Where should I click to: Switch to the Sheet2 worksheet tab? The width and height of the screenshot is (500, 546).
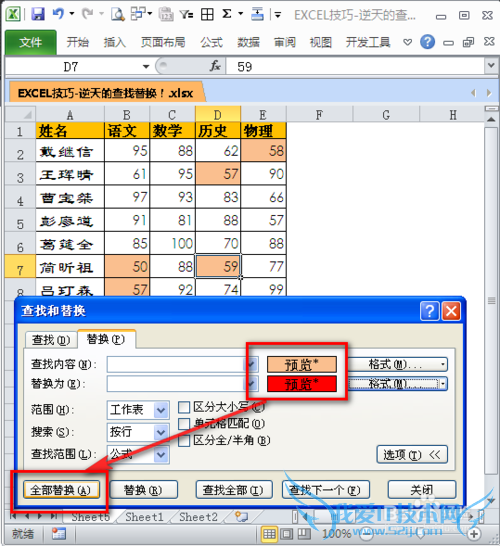coord(198,517)
